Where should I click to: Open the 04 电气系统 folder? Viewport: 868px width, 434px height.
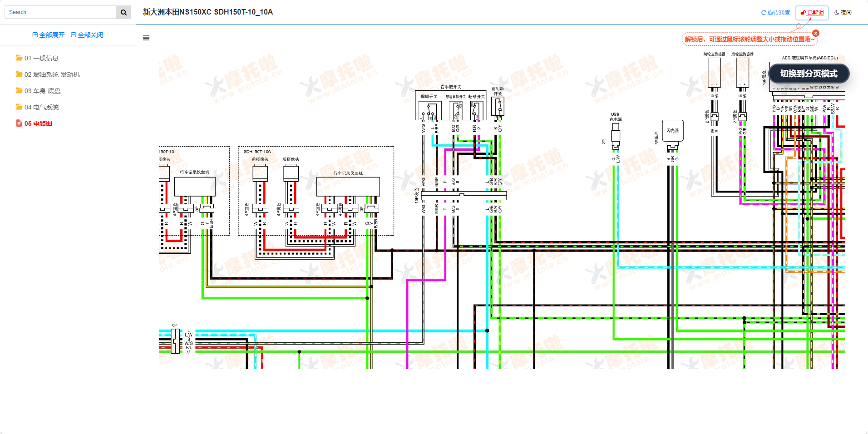point(41,107)
